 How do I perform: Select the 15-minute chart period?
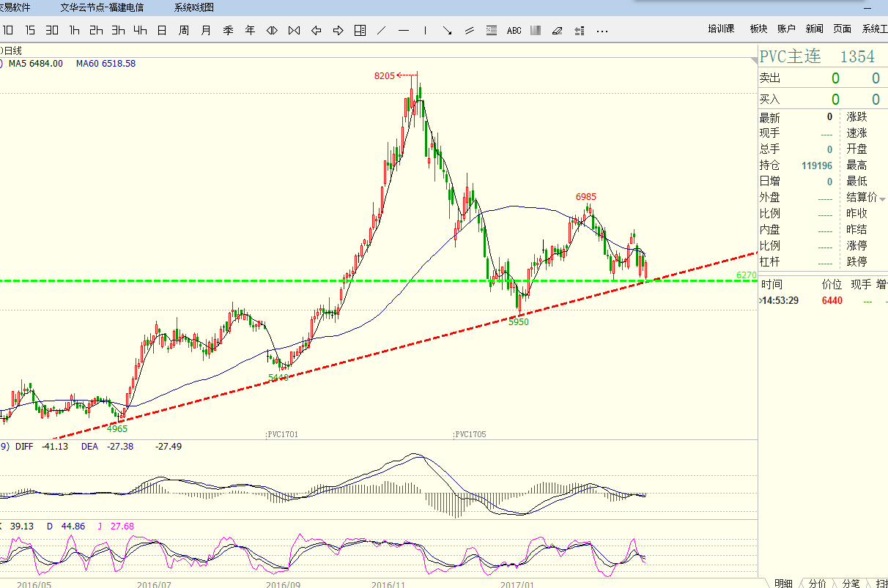coord(30,30)
